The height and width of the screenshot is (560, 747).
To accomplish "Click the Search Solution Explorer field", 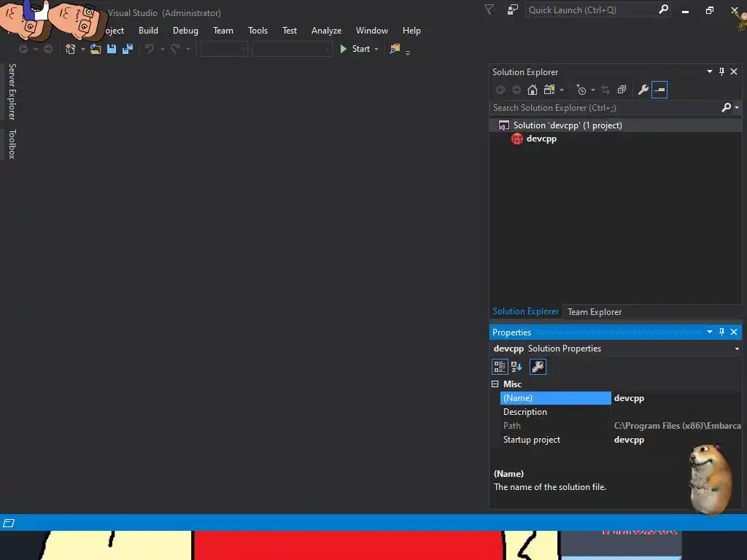I will point(605,108).
